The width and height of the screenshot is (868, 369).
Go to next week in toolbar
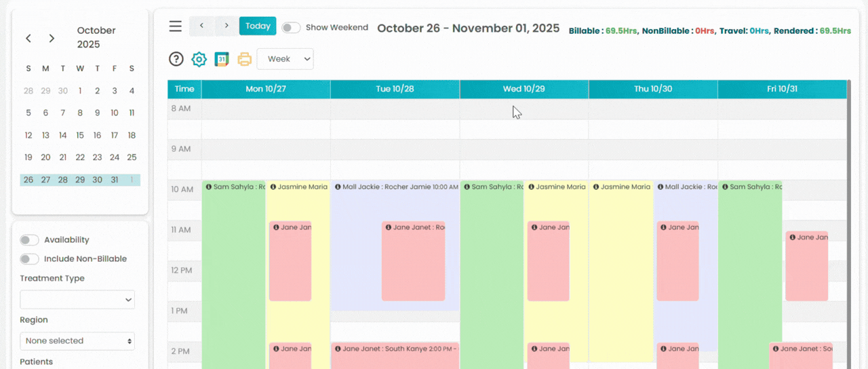tap(226, 26)
